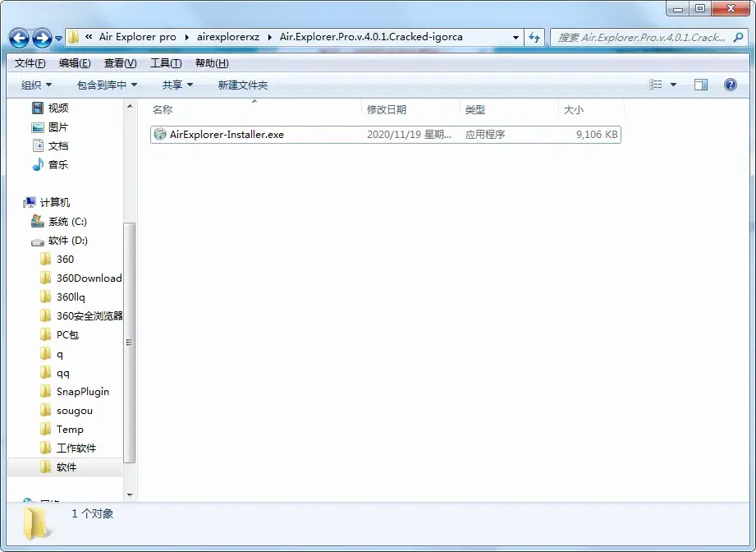Sort by 类型 column header
Screen dimensions: 756x552
coord(509,109)
